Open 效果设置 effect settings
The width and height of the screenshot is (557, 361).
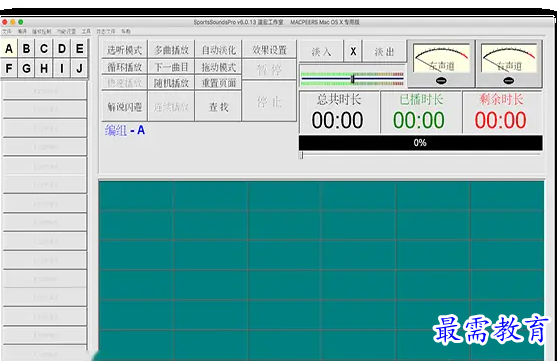(269, 50)
